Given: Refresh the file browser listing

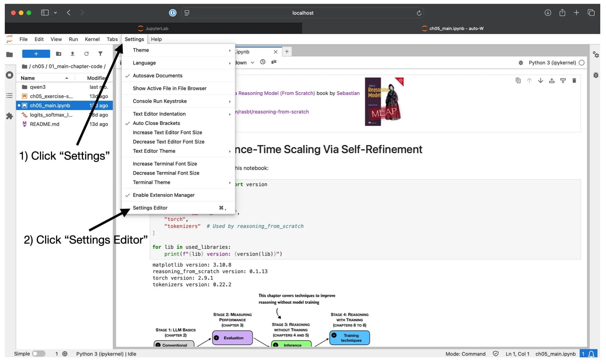Looking at the screenshot, I should (86, 54).
